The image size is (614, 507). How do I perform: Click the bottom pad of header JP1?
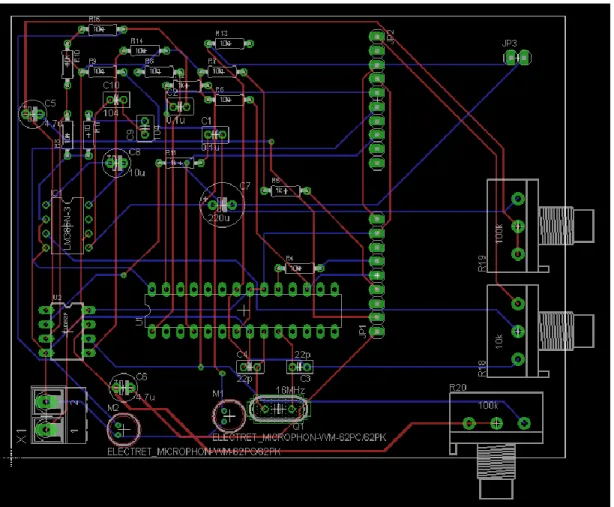coord(376,332)
